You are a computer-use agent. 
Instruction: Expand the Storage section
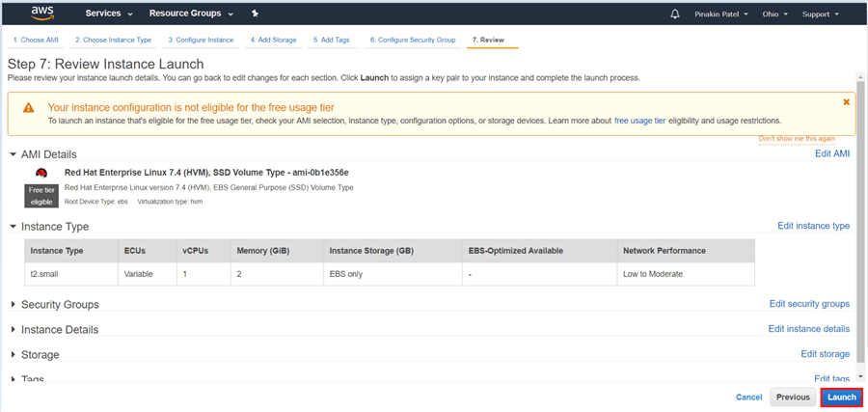14,354
